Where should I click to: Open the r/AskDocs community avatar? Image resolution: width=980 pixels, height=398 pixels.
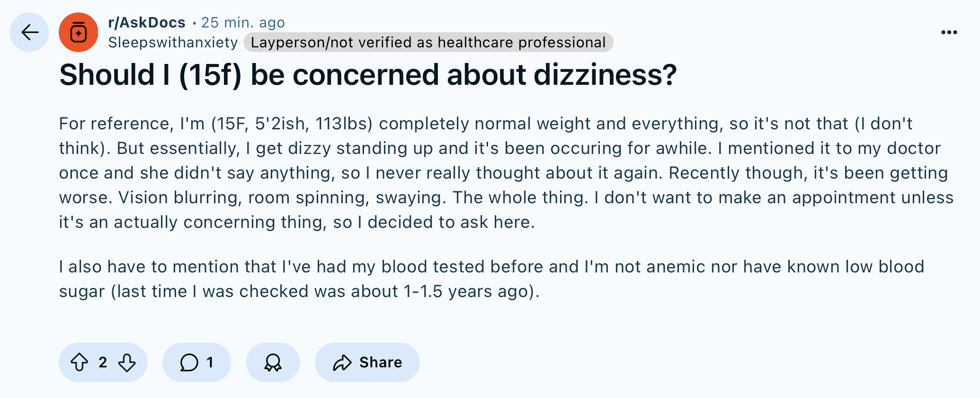point(79,32)
